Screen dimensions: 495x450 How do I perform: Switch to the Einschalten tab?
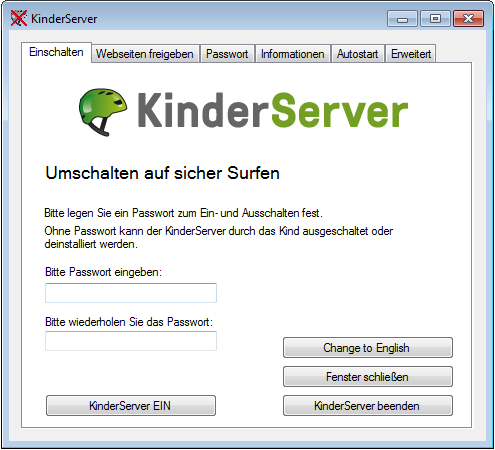(x=56, y=52)
